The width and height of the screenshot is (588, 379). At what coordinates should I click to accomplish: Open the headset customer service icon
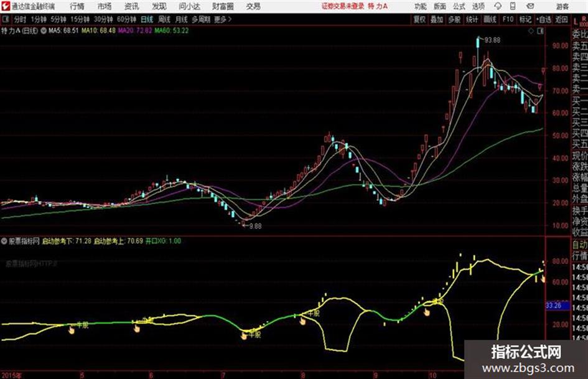[x=498, y=6]
